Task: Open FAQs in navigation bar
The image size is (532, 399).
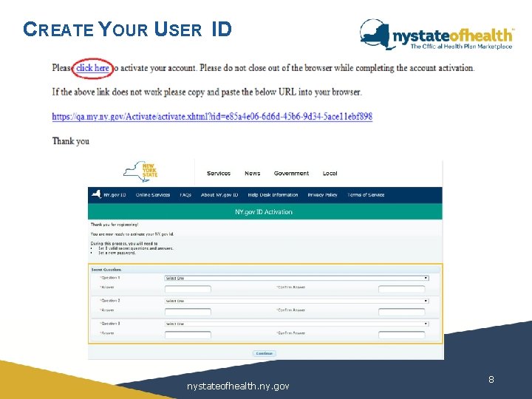Action: 185,195
